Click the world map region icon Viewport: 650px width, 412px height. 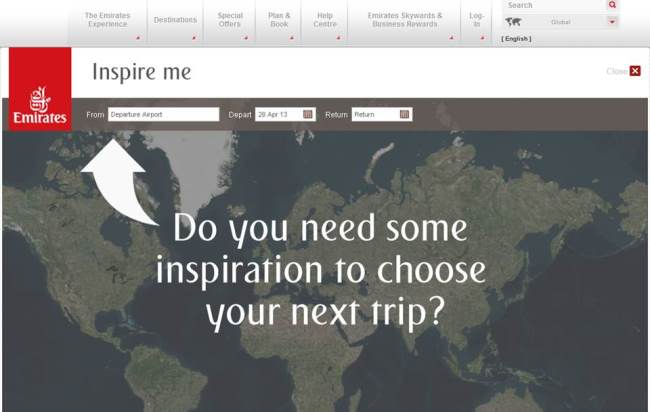coord(514,22)
